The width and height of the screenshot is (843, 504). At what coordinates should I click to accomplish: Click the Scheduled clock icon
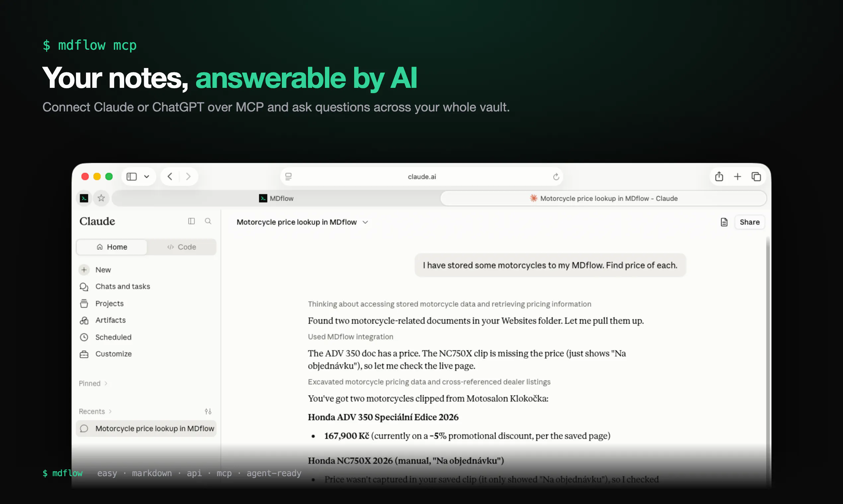pyautogui.click(x=84, y=337)
